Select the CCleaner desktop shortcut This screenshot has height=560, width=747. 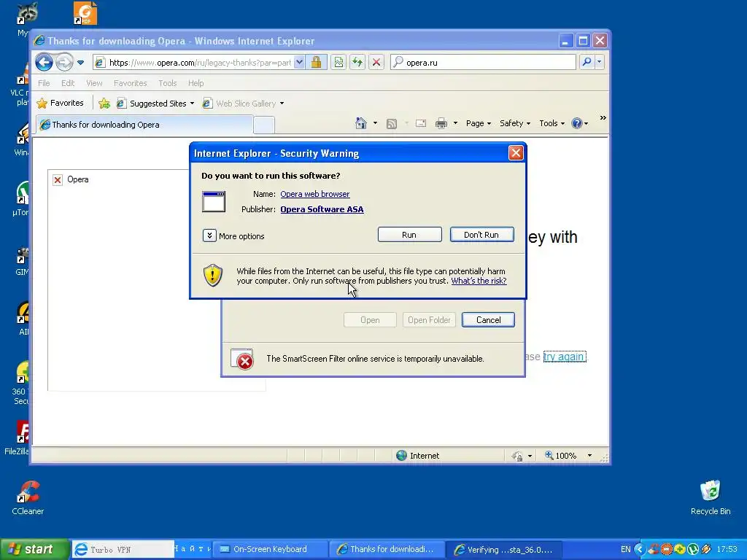pos(28,497)
